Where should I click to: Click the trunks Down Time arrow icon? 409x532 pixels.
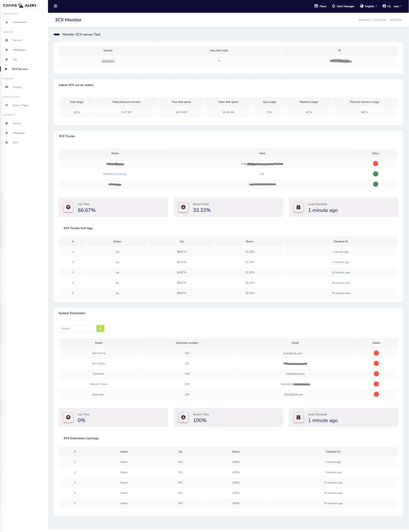tap(183, 207)
